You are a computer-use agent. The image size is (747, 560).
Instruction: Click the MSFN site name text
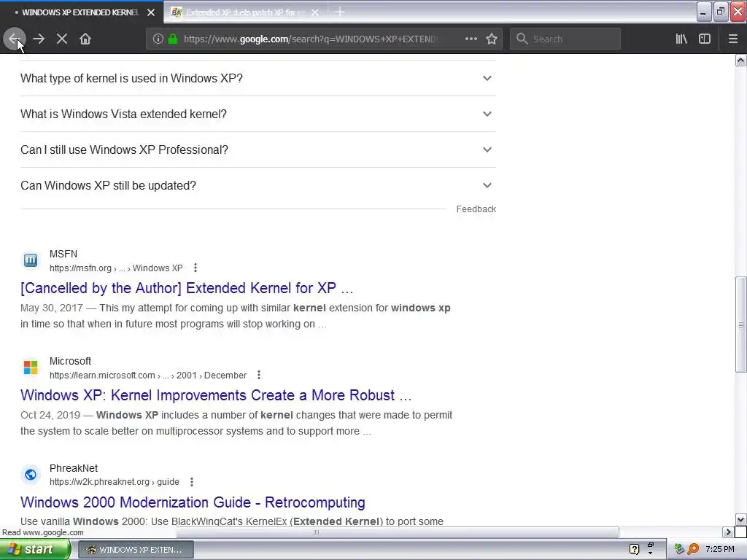click(63, 254)
